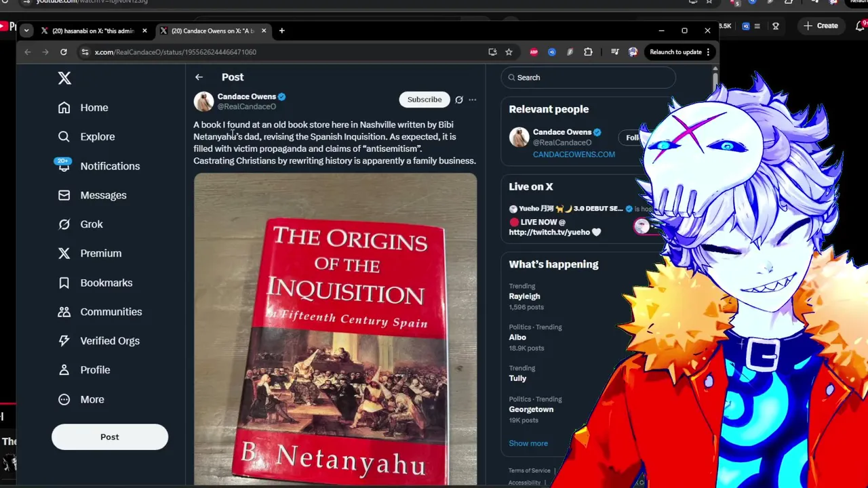
Task: Reload page in browser toolbar
Action: point(63,52)
